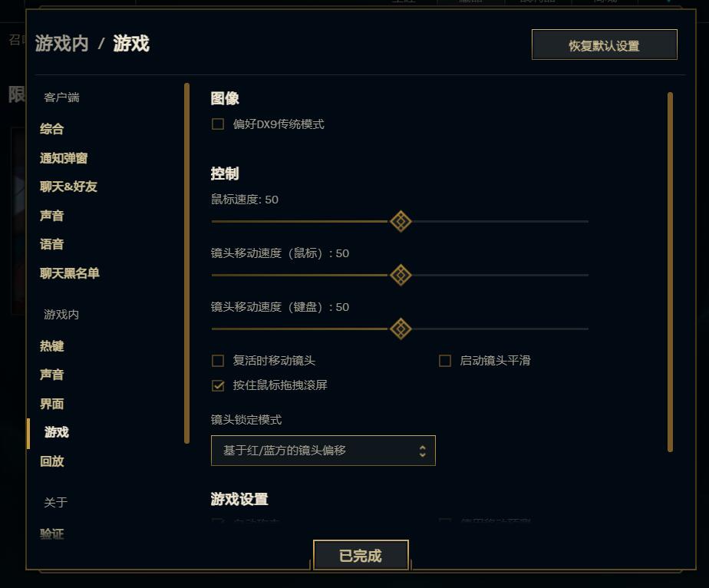Click the 已完成 button
The width and height of the screenshot is (709, 588).
(361, 556)
